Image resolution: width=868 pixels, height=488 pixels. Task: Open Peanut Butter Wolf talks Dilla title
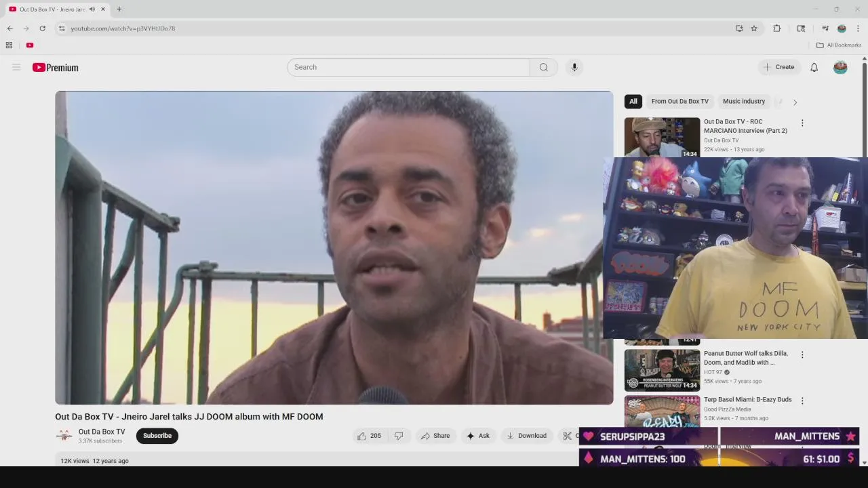(746, 358)
